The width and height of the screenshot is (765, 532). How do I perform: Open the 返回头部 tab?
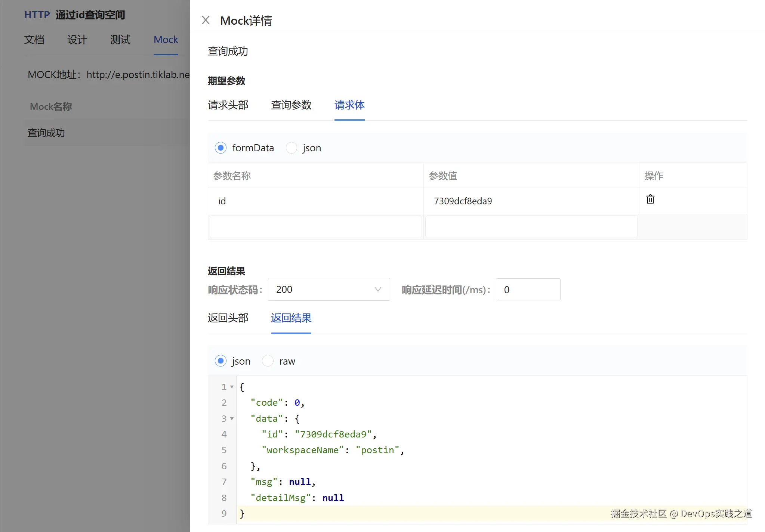point(228,318)
